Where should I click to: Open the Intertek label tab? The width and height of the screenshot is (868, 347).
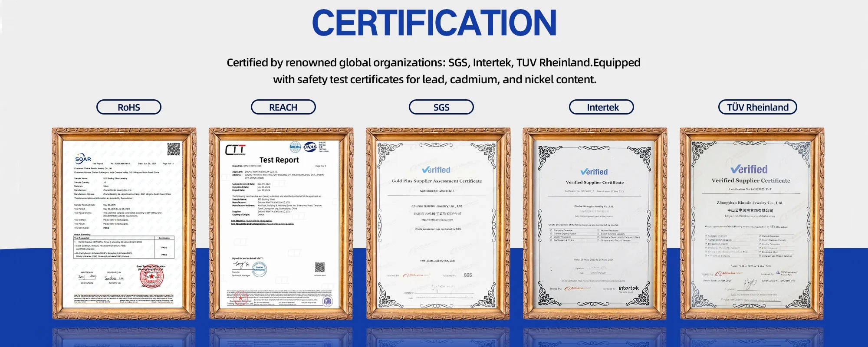(601, 107)
